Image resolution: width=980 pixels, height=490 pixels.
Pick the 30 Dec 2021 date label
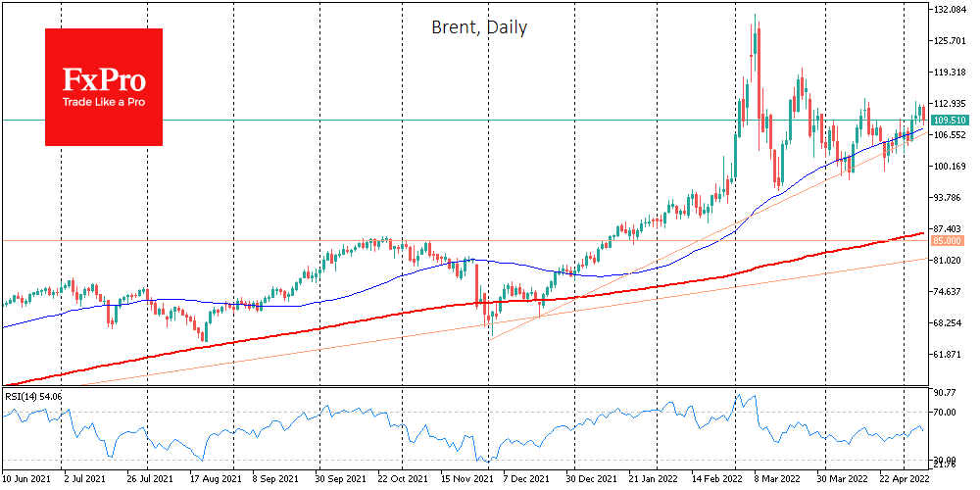(592, 480)
